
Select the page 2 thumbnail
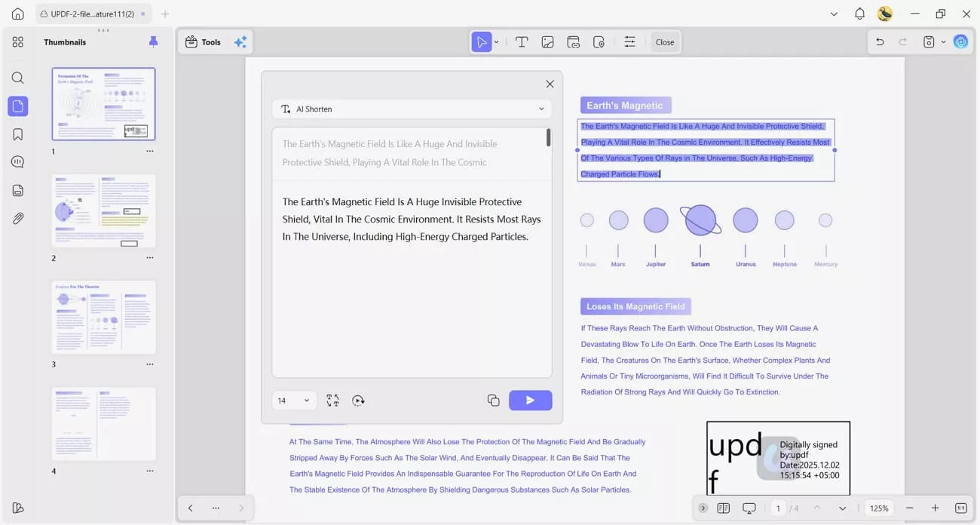pyautogui.click(x=103, y=210)
